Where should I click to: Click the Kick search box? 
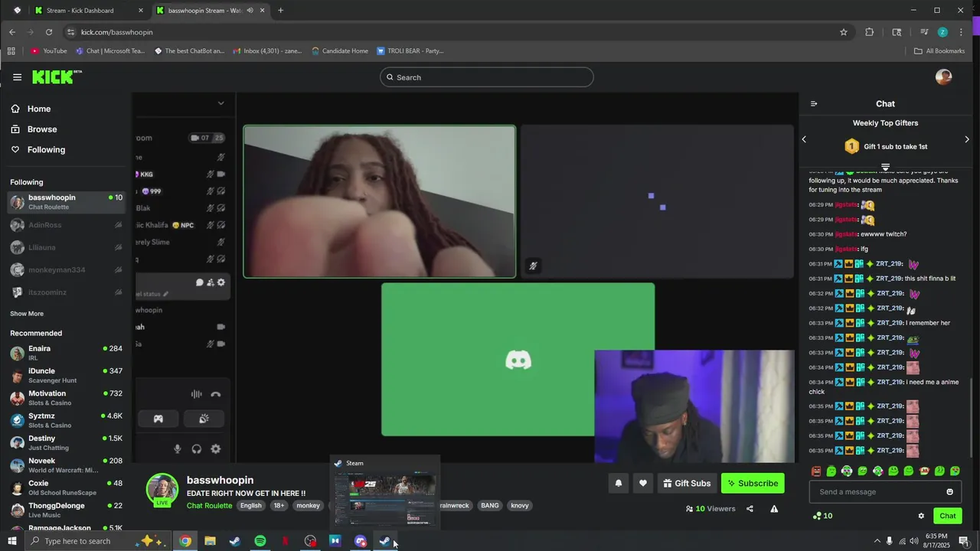point(486,77)
